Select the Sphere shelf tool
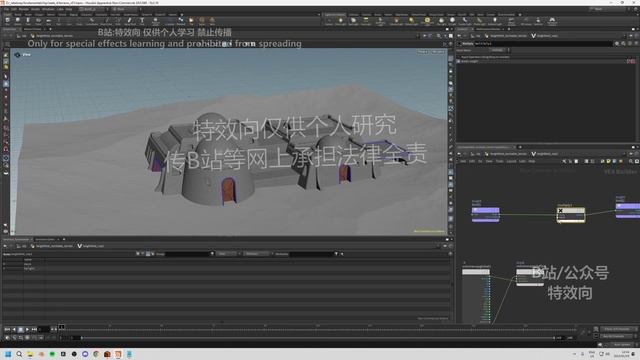The height and width of the screenshot is (360, 640). [18, 21]
